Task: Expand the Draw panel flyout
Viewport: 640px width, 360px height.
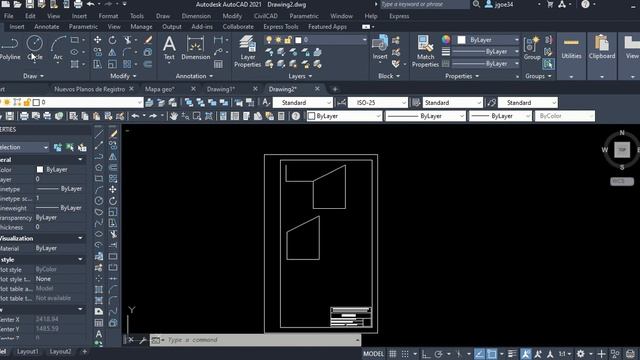Action: [33, 76]
